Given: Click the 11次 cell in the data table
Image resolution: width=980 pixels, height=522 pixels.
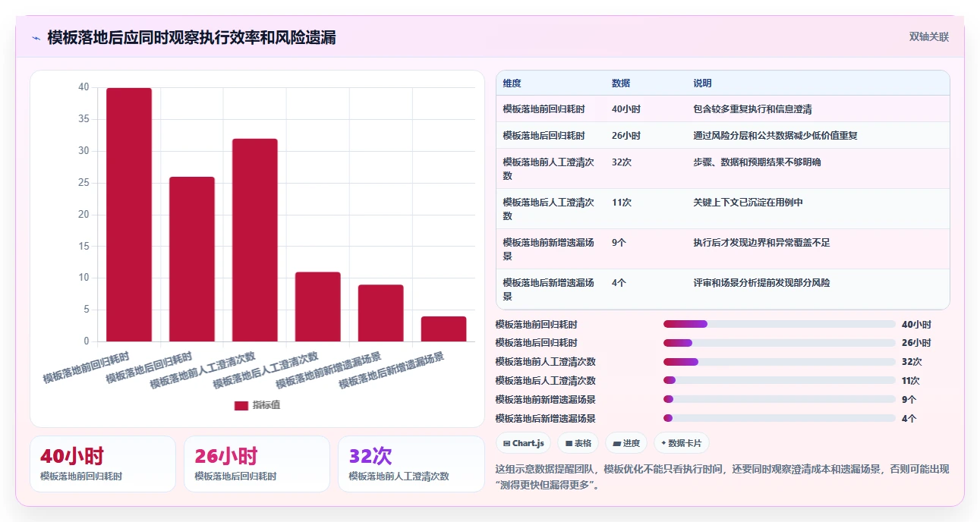Looking at the screenshot, I should coord(621,203).
